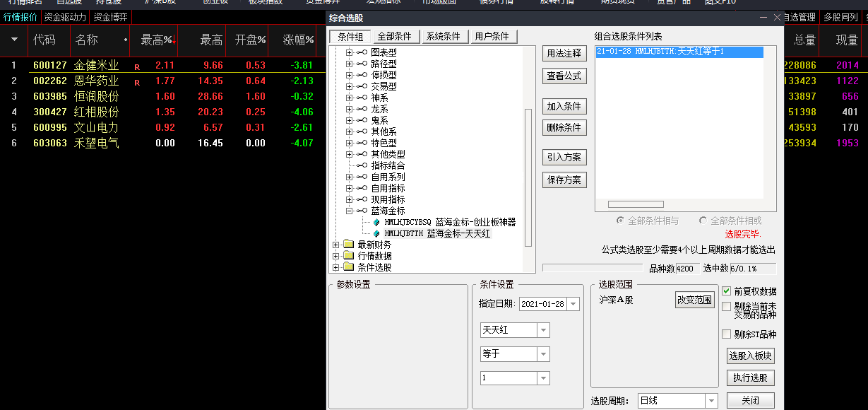Toggle the 剔除当前未交易的品种 checkbox

click(x=726, y=306)
